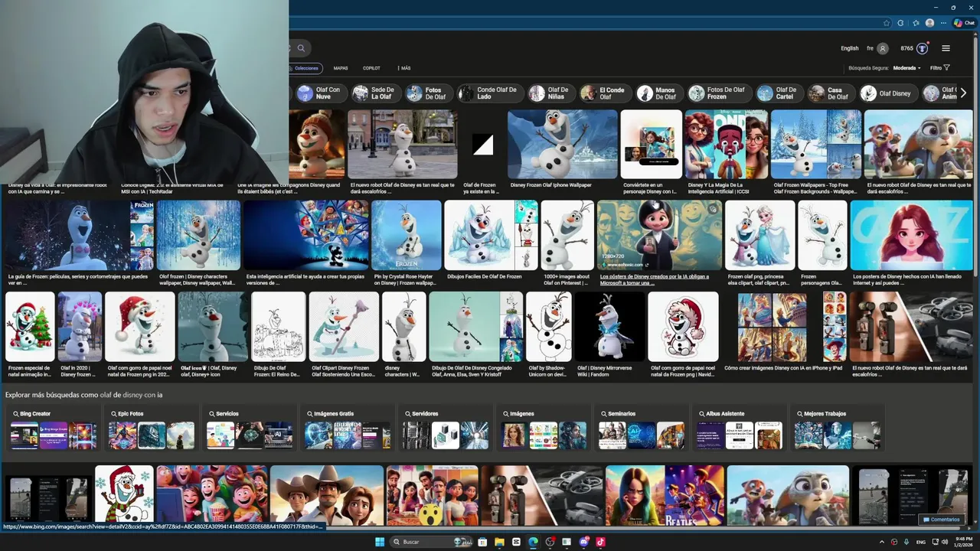Select the 'El Conde Olaf' chip

tap(604, 93)
